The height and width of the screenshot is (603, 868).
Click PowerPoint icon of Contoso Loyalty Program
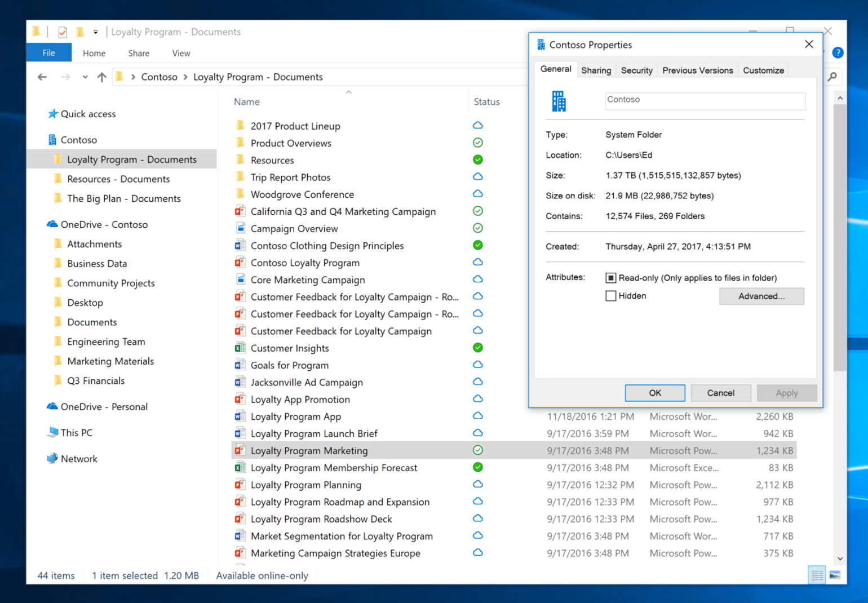[240, 263]
